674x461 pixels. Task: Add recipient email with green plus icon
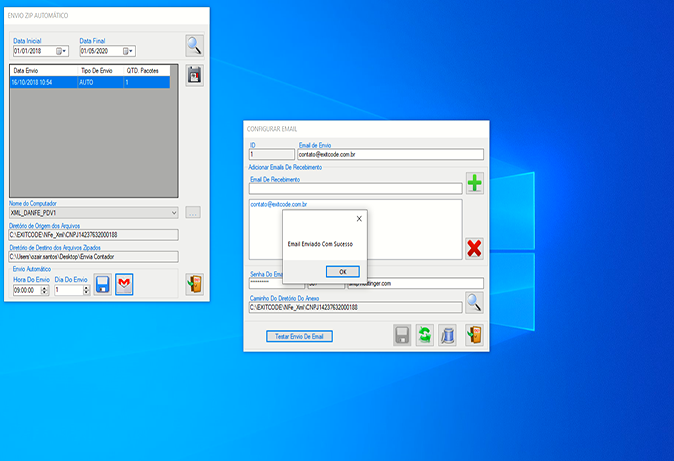475,183
